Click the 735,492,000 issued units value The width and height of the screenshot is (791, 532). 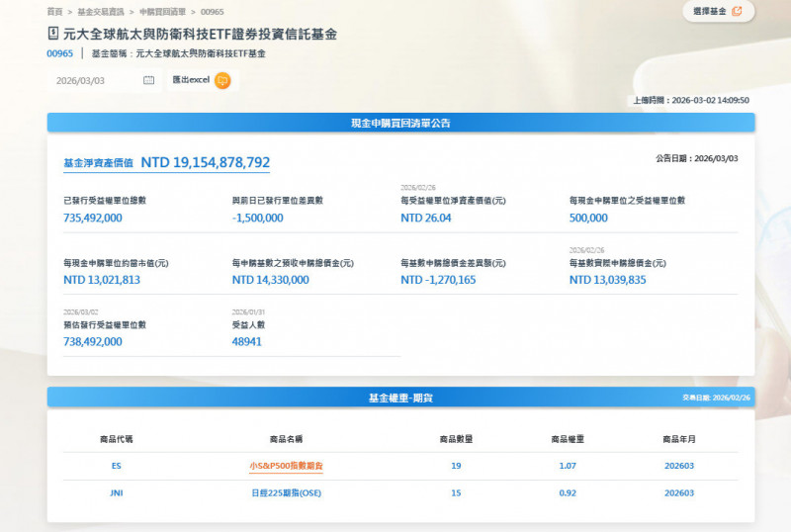click(93, 219)
